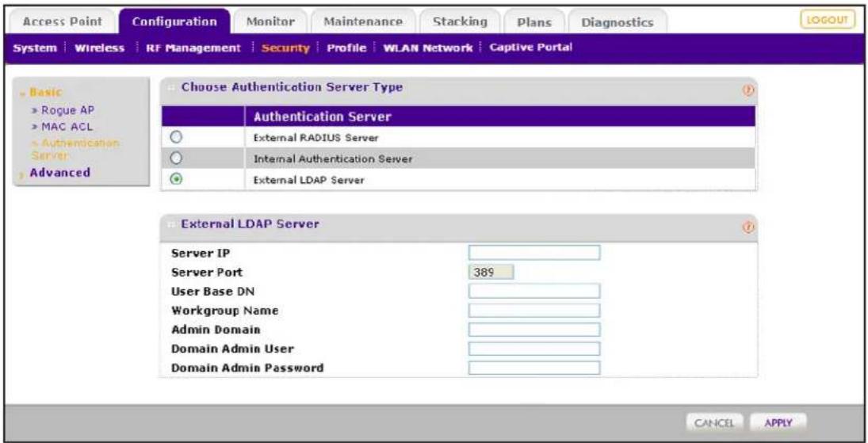Open the Rogue AP page
Viewport: 868px width, 443px height.
[63, 110]
